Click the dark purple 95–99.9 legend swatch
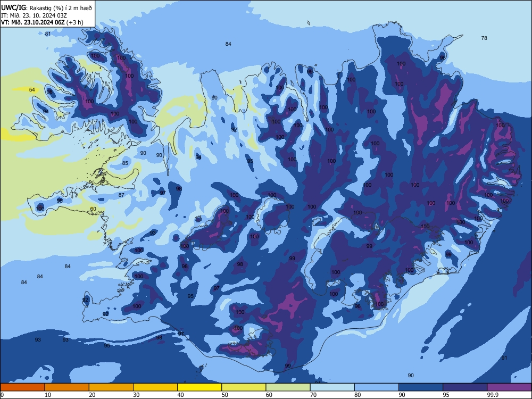Image resolution: width=532 pixels, height=399 pixels. coord(465,387)
